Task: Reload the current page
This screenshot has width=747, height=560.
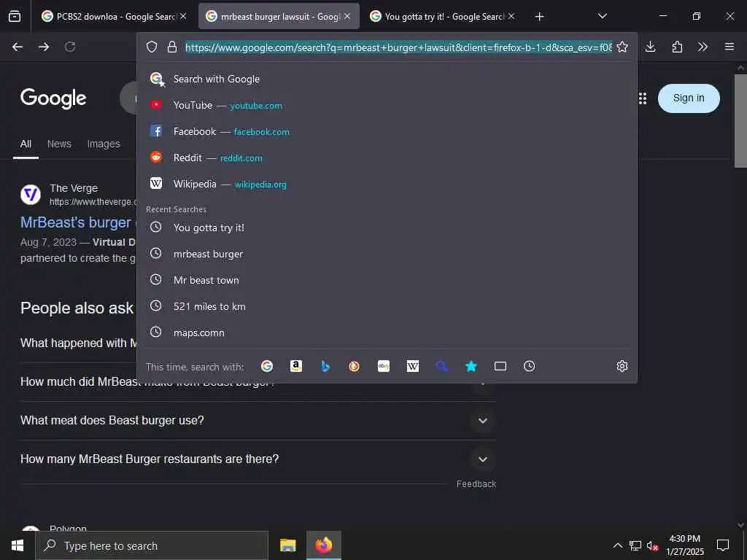Action: [x=70, y=47]
